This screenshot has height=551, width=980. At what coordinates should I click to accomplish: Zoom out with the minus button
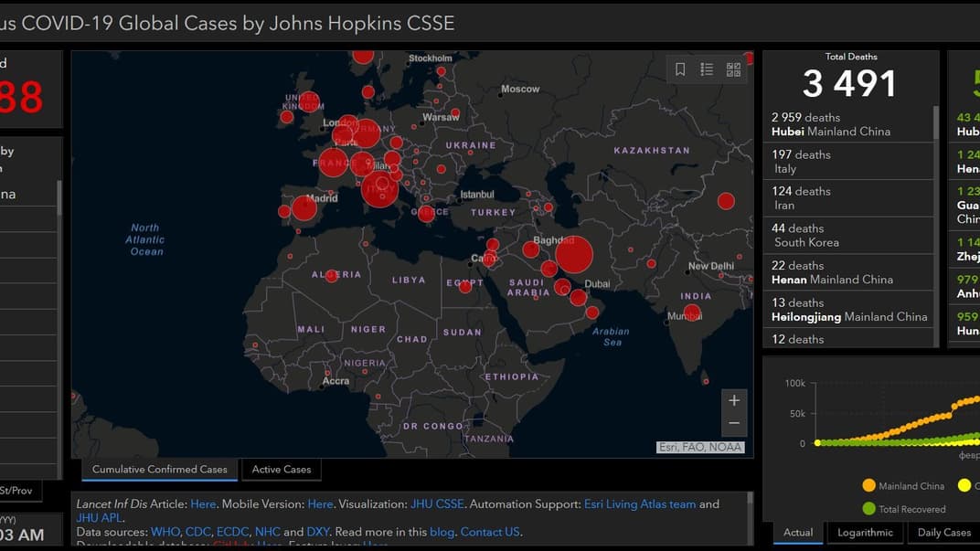point(733,424)
